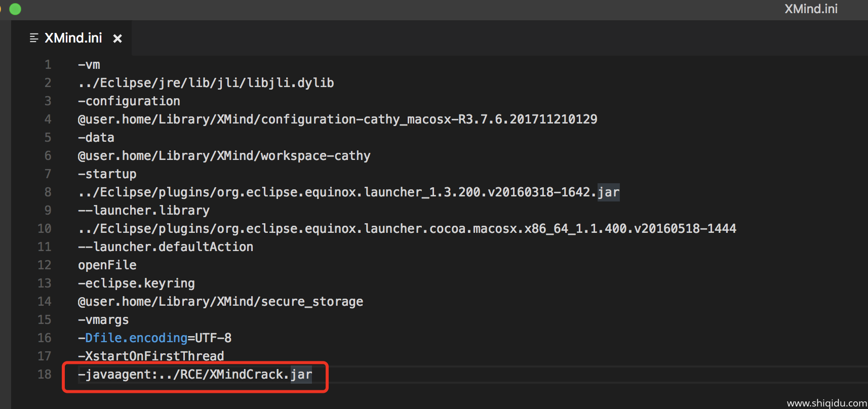The image size is (868, 409).
Task: Click line number 1 in gutter
Action: (48, 65)
